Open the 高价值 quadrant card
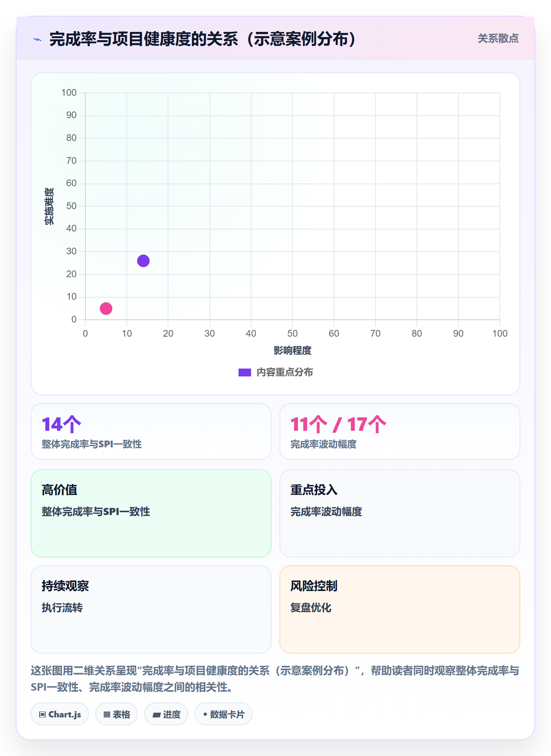 (x=151, y=513)
